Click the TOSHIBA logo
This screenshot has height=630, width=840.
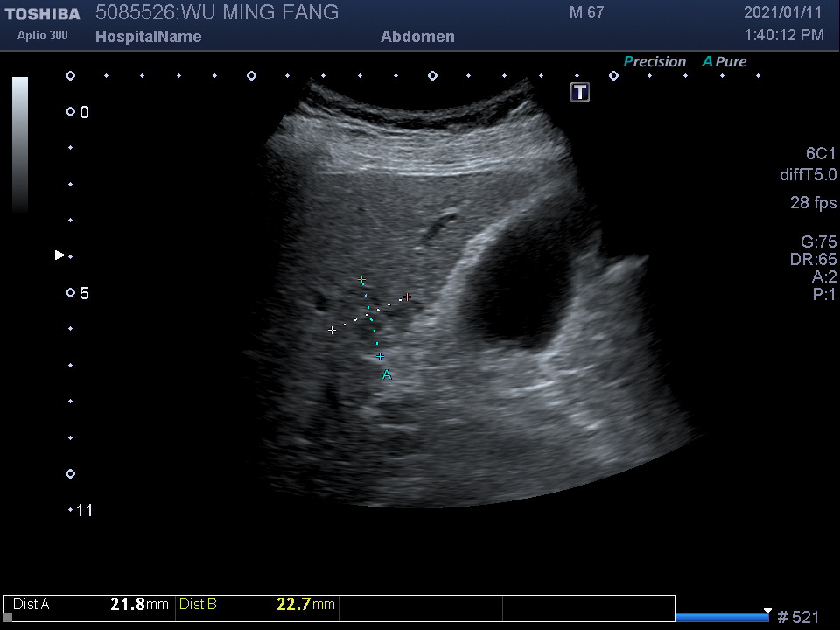coord(42,14)
